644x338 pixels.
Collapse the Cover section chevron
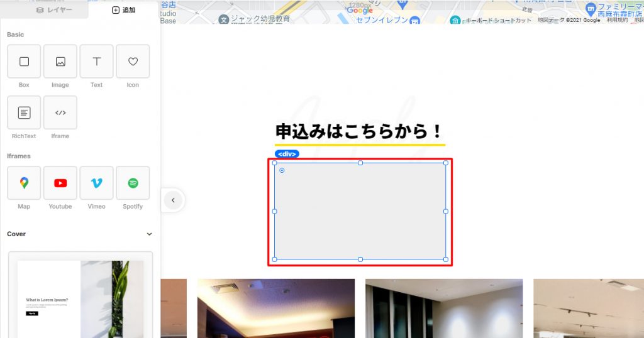[x=149, y=234]
